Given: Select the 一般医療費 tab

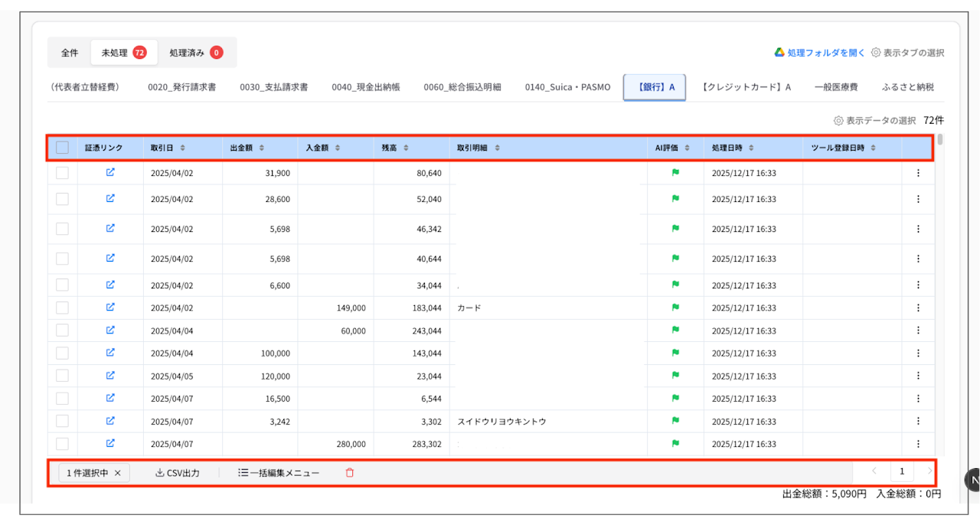Looking at the screenshot, I should point(836,87).
